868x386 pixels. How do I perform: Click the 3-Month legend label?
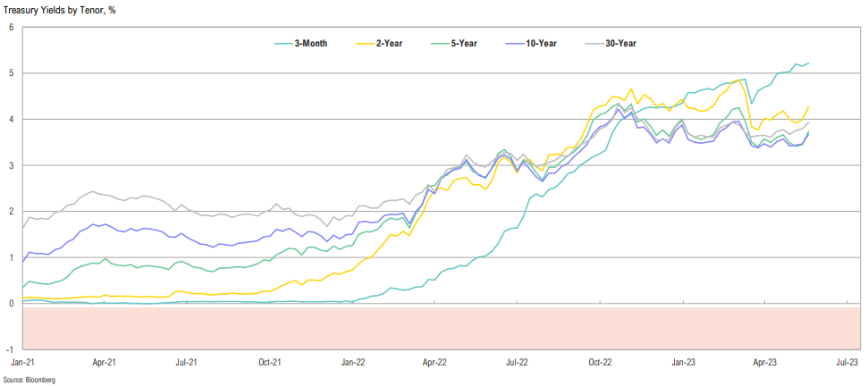tap(311, 43)
